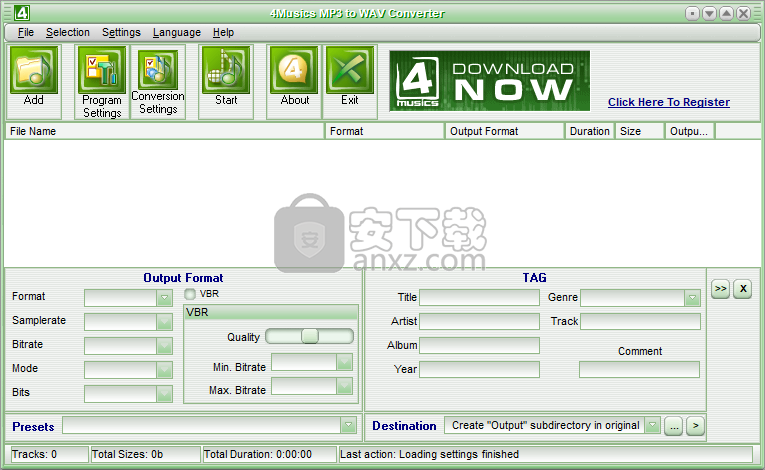
Task: Open the Settings menu
Action: tap(121, 32)
